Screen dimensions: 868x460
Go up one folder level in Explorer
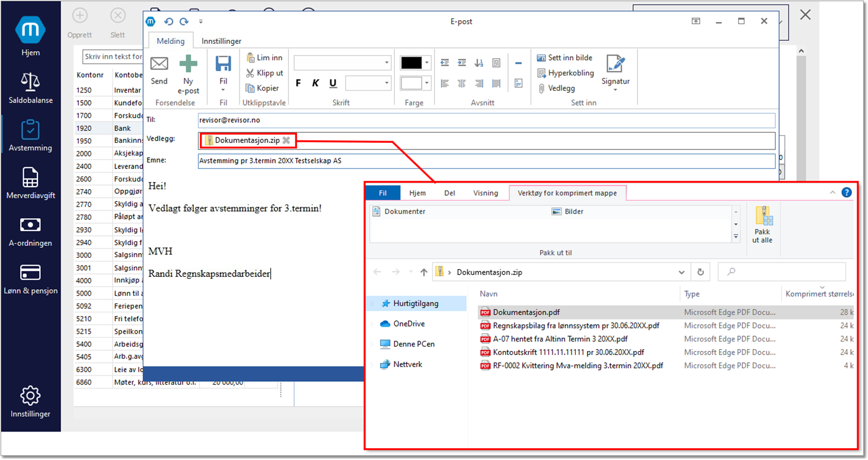point(423,272)
